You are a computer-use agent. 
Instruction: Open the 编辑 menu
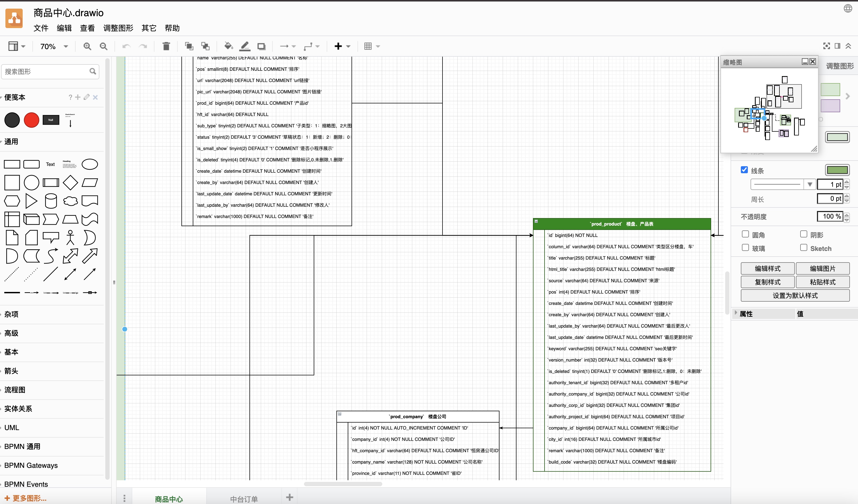(64, 28)
